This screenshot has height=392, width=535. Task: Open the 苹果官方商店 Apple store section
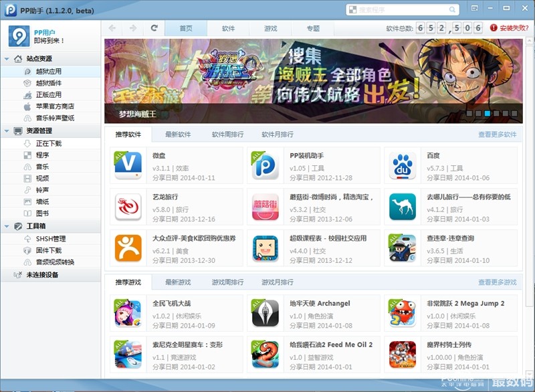coord(56,106)
